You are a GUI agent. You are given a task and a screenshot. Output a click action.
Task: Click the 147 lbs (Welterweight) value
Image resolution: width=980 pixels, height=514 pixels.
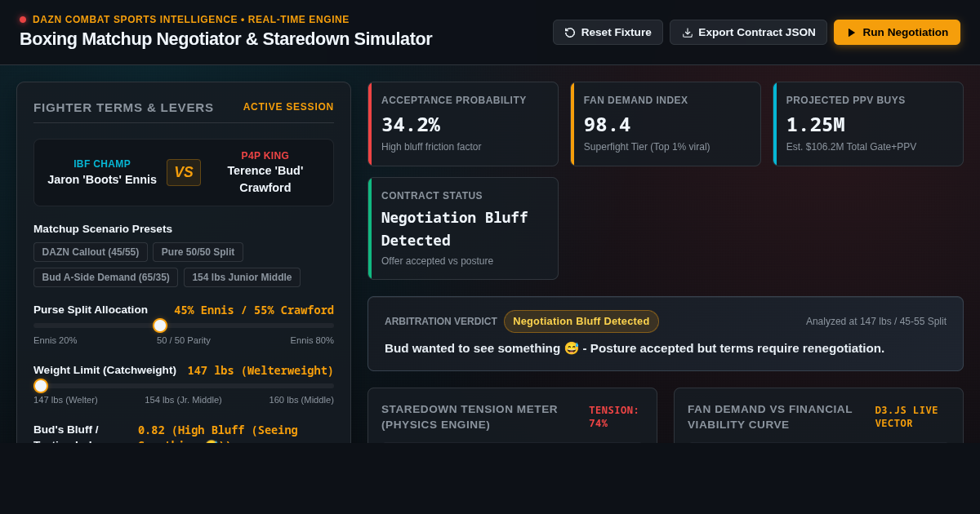tap(261, 370)
